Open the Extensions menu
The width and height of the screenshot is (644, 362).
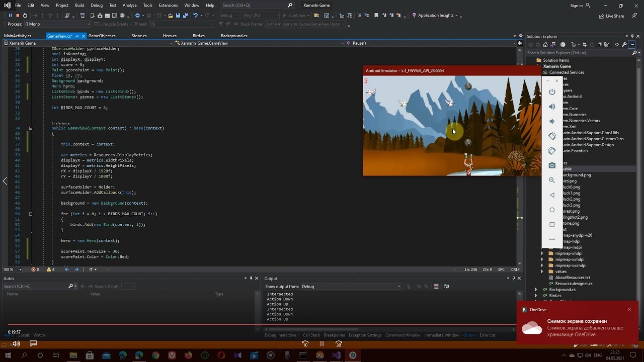(168, 5)
